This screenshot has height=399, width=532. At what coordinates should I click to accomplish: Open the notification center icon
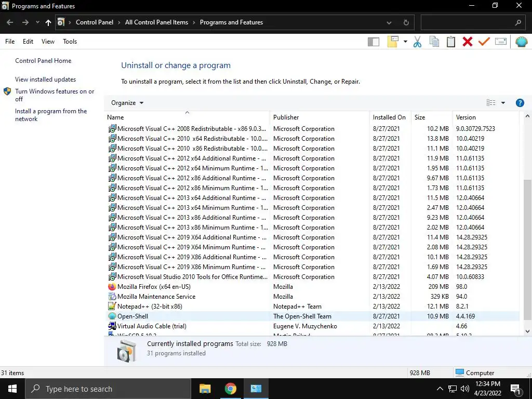point(515,389)
